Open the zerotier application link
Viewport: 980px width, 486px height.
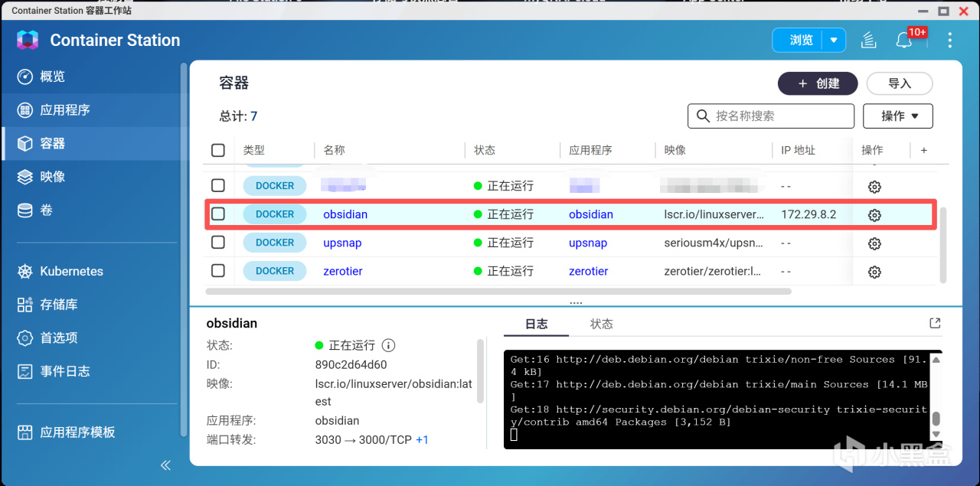(589, 271)
